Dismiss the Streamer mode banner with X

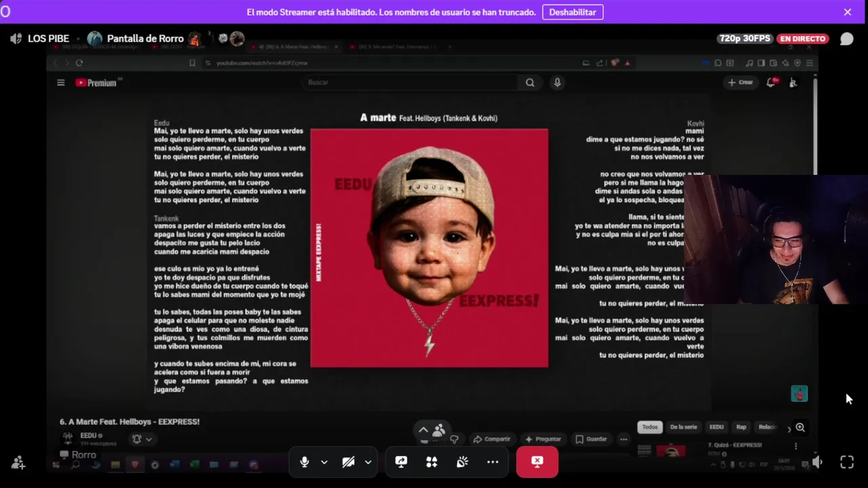pos(847,12)
